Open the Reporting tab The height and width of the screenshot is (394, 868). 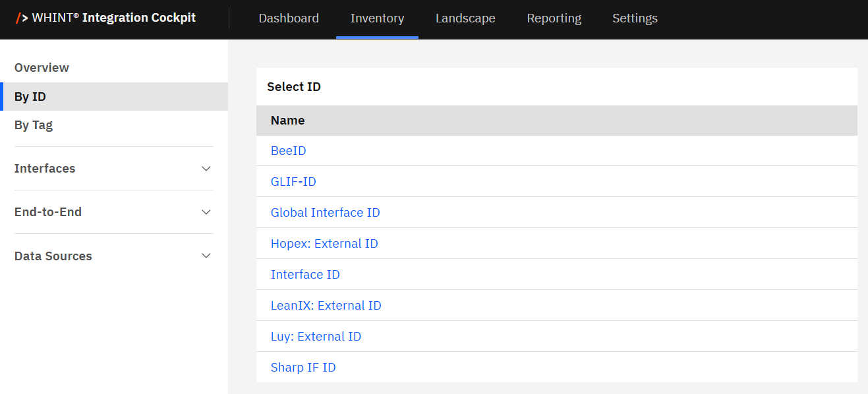tap(554, 18)
